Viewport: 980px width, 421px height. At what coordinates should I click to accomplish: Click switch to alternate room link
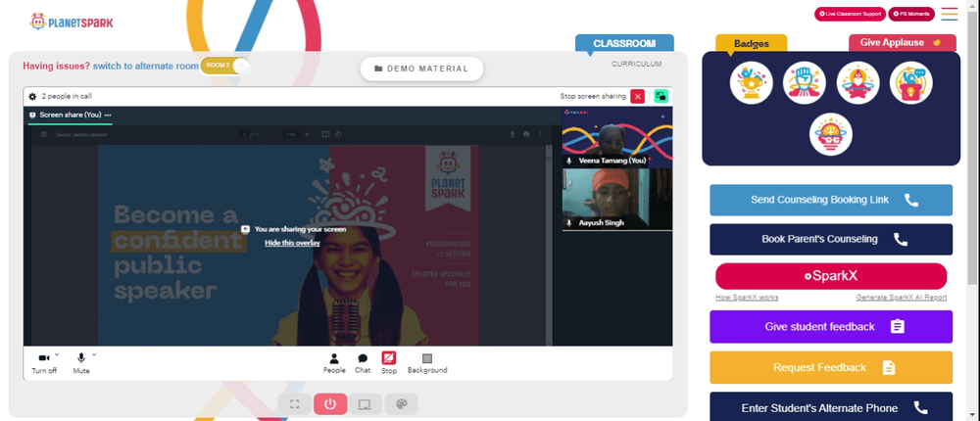click(x=146, y=66)
